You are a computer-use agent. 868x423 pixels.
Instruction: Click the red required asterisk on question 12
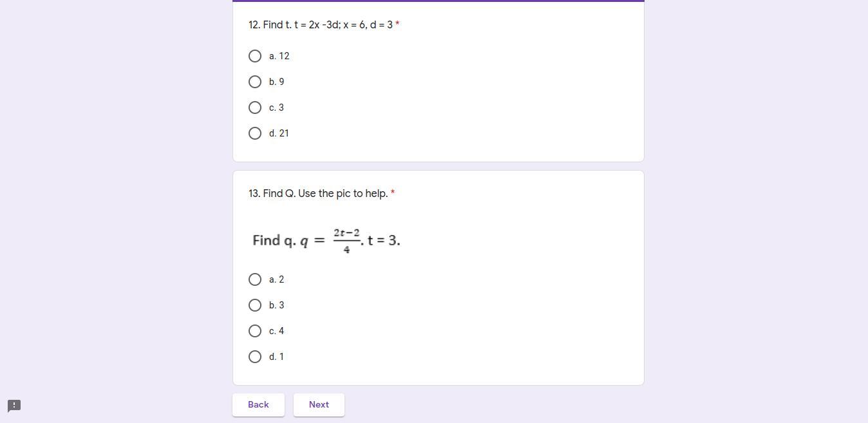click(x=397, y=24)
